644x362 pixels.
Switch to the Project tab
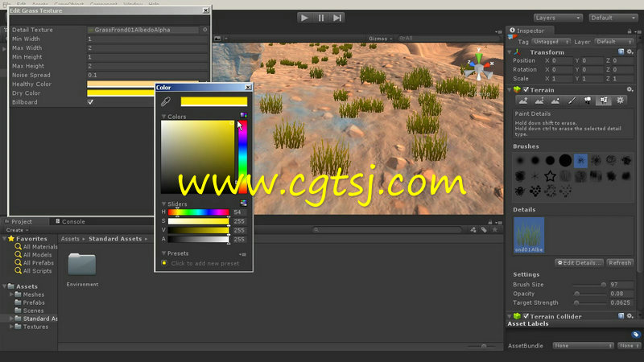(18, 221)
